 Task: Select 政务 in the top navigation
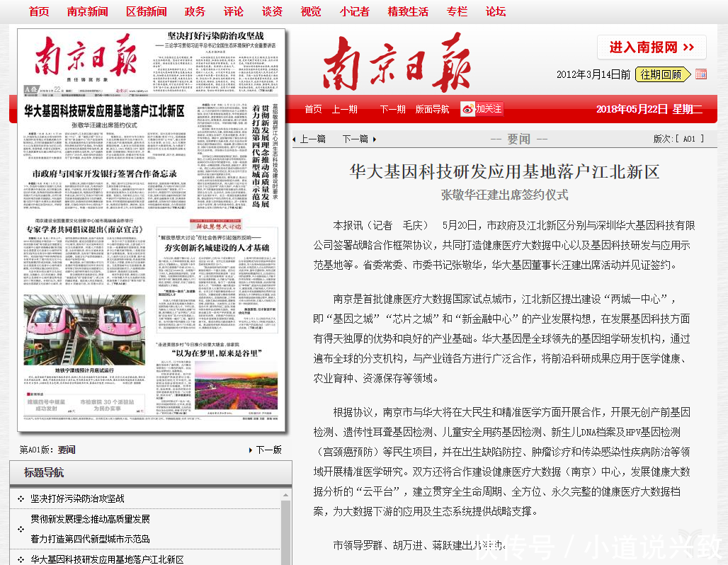[195, 11]
